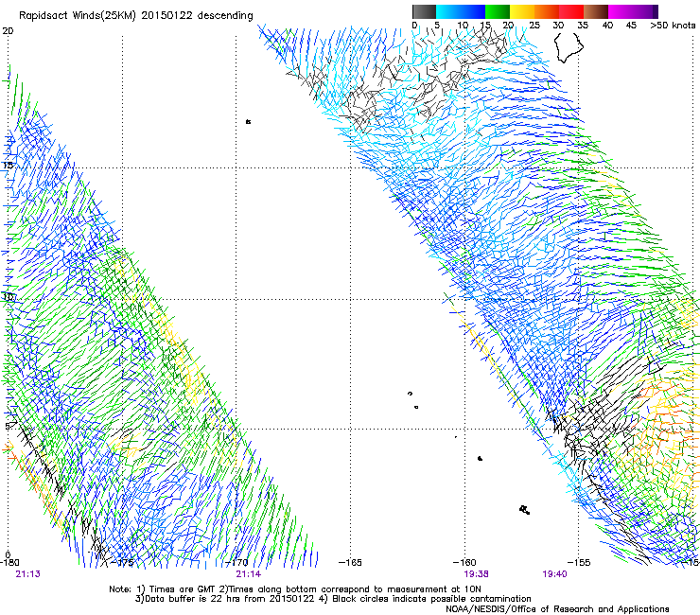This screenshot has width=700, height=615.
Task: Click the 'Times are GMT' note line
Action: 295,589
